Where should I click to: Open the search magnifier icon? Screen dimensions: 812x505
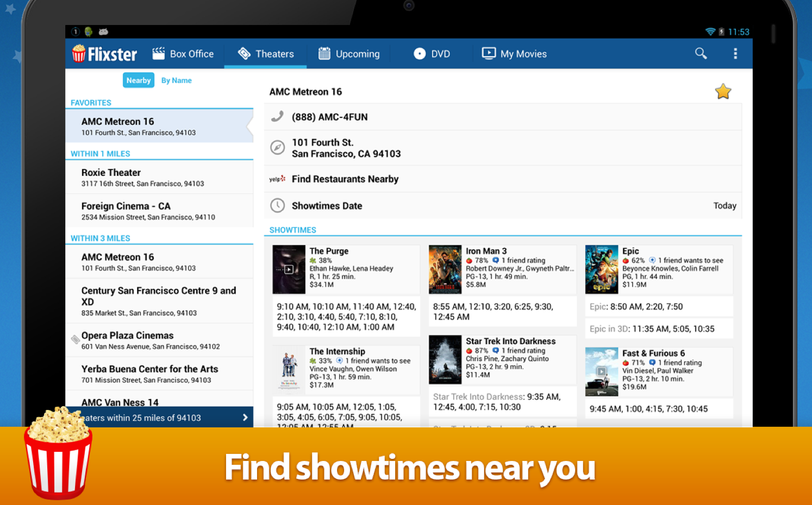(701, 53)
